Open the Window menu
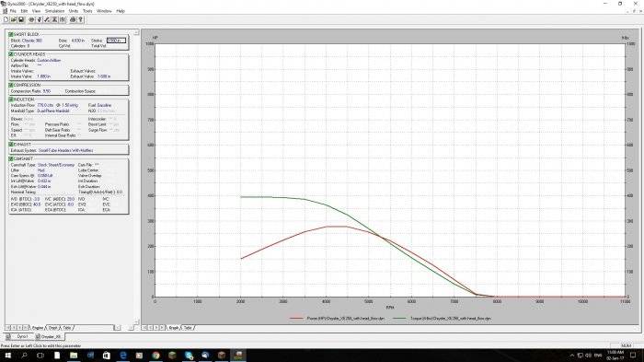This screenshot has width=644, height=362. click(104, 11)
